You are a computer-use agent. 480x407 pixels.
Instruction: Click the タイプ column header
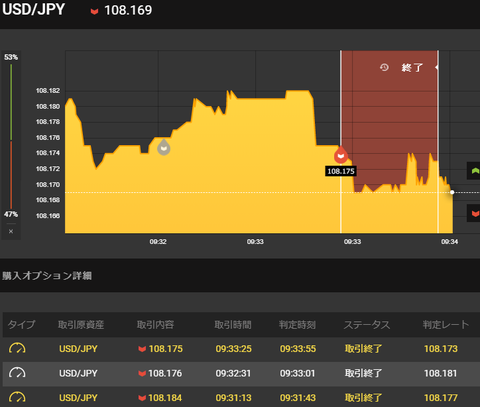(21, 324)
